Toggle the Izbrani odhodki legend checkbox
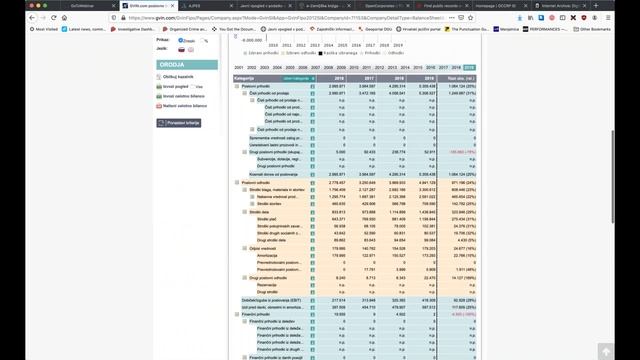The width and height of the screenshot is (640, 360). coord(282,53)
